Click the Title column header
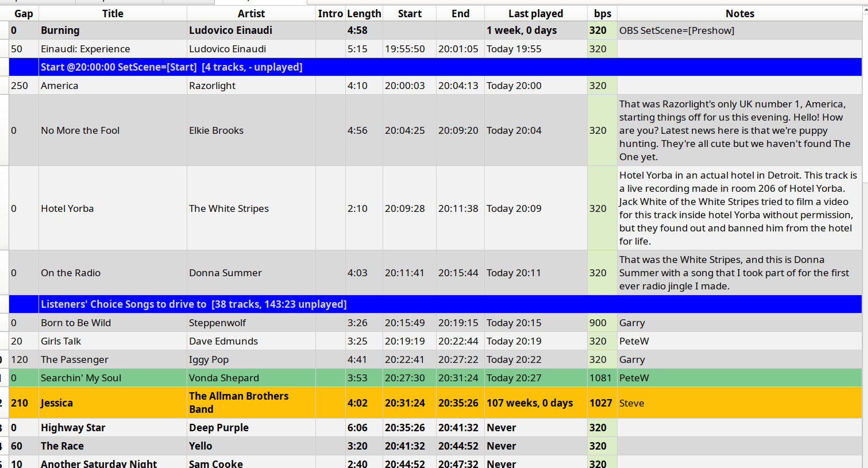The image size is (868, 468). pyautogui.click(x=113, y=13)
